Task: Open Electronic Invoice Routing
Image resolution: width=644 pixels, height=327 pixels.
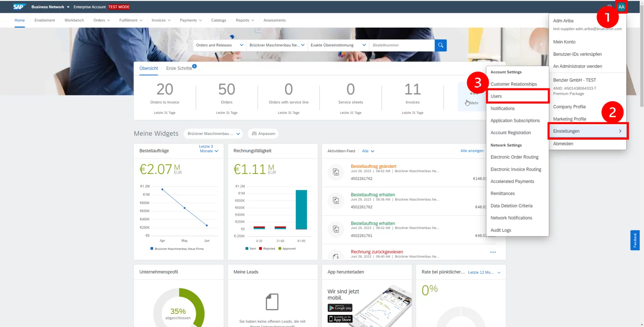Action: [x=516, y=169]
